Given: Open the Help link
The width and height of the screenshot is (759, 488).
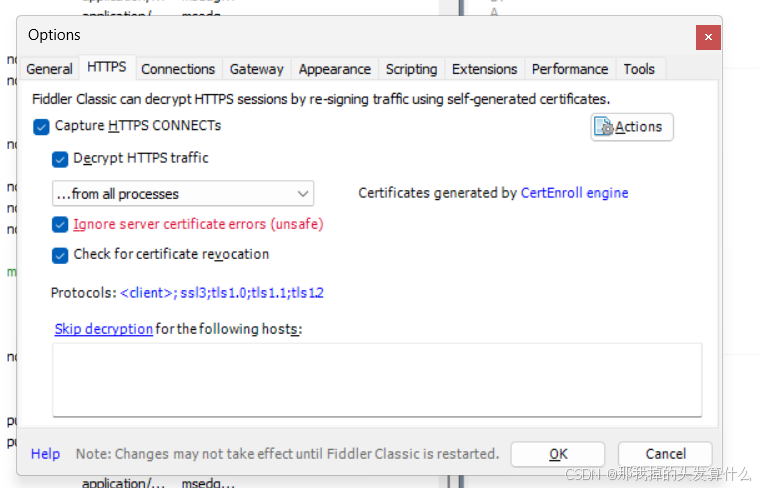Looking at the screenshot, I should pos(46,454).
